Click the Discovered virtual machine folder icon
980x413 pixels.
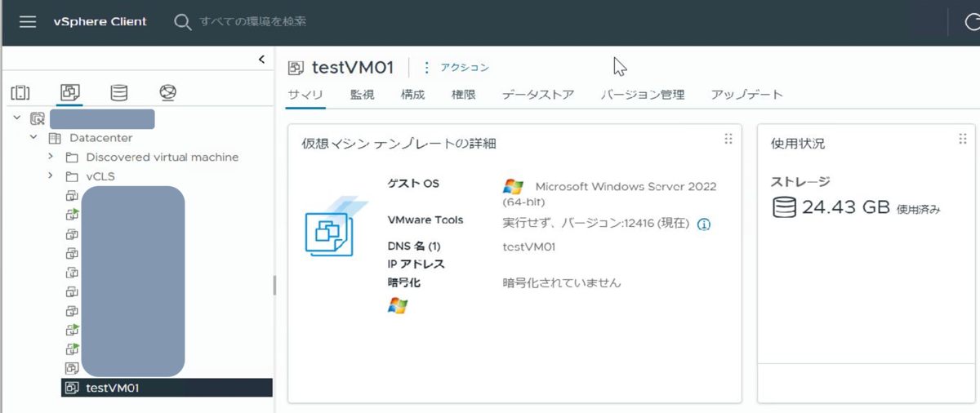click(x=72, y=158)
